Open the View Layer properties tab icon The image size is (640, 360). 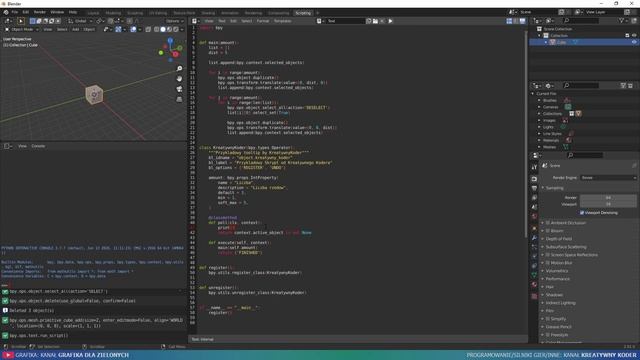(534, 198)
